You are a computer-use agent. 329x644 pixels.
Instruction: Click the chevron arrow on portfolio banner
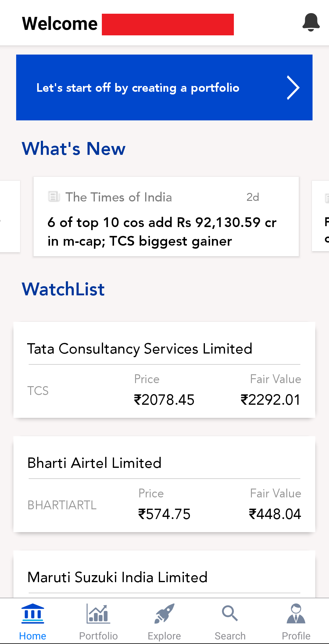(x=293, y=88)
